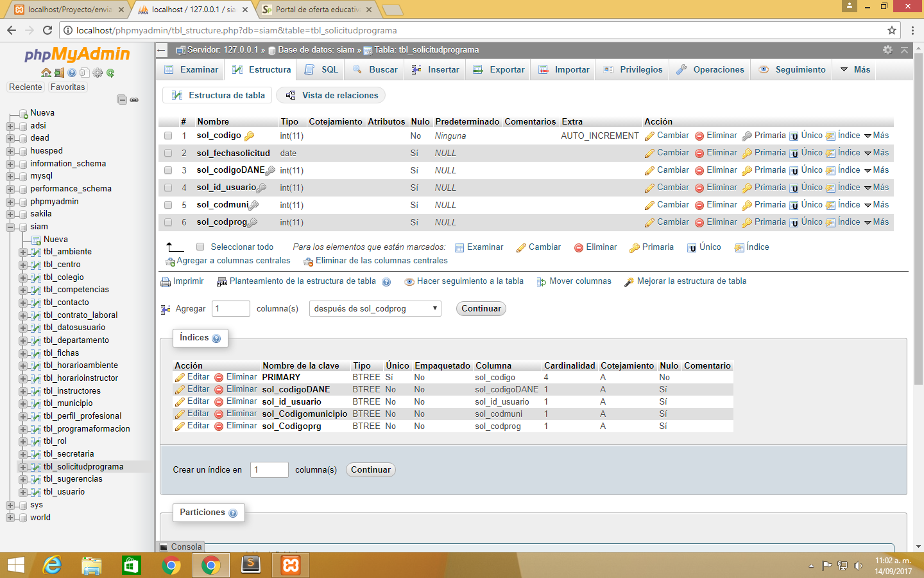924x578 pixels.
Task: Expand the sakila database tree node
Action: point(10,215)
